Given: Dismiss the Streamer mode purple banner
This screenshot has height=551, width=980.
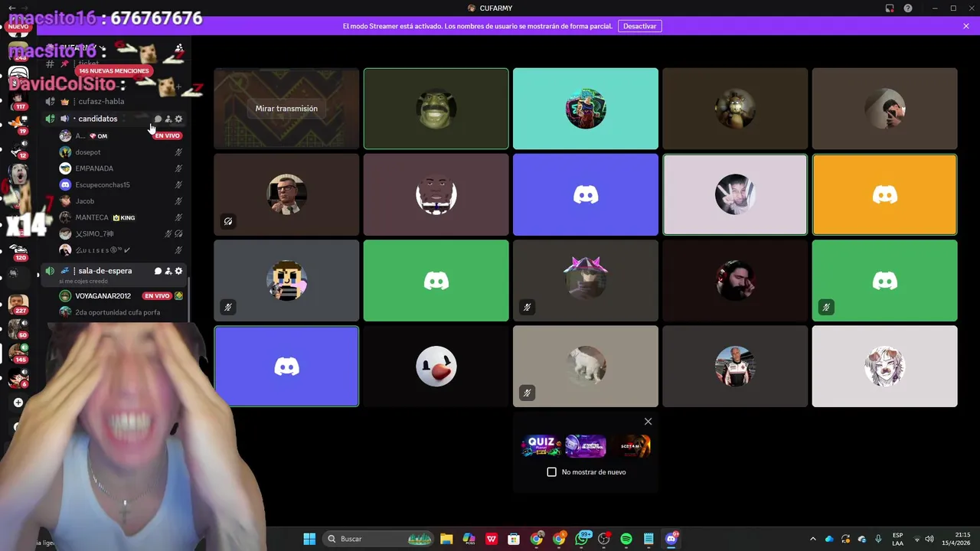Looking at the screenshot, I should pyautogui.click(x=966, y=26).
